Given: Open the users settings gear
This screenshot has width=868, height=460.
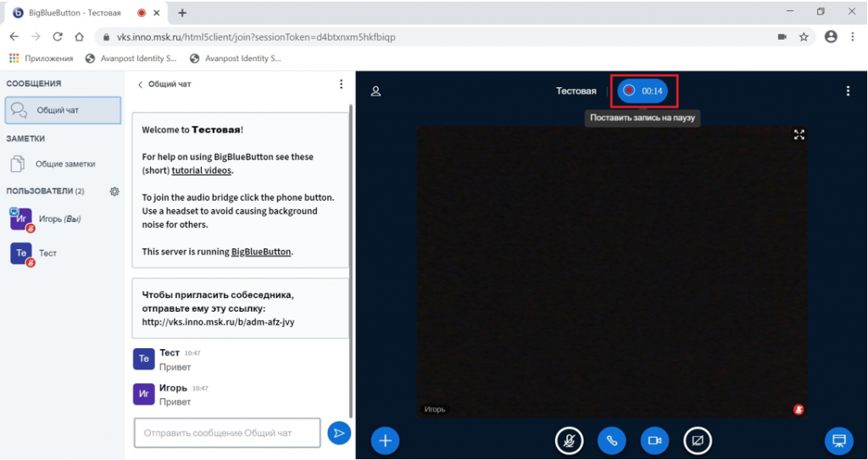Looking at the screenshot, I should (114, 191).
